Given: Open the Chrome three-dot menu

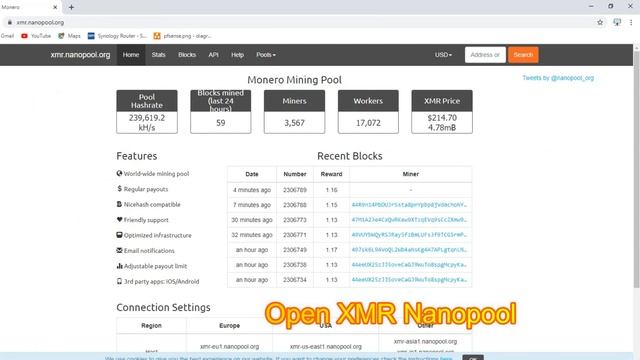Looking at the screenshot, I should pyautogui.click(x=631, y=22).
